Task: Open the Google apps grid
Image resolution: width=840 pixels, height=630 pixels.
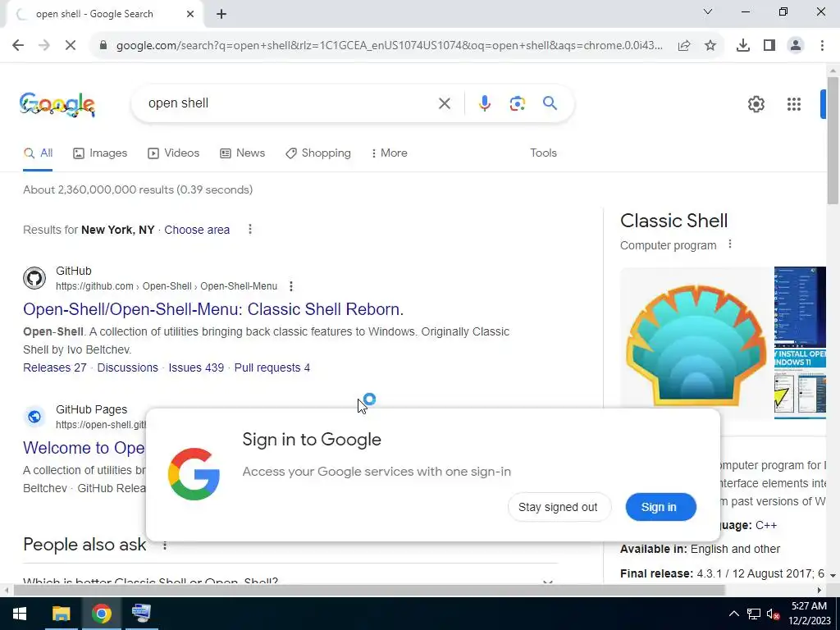Action: point(794,104)
